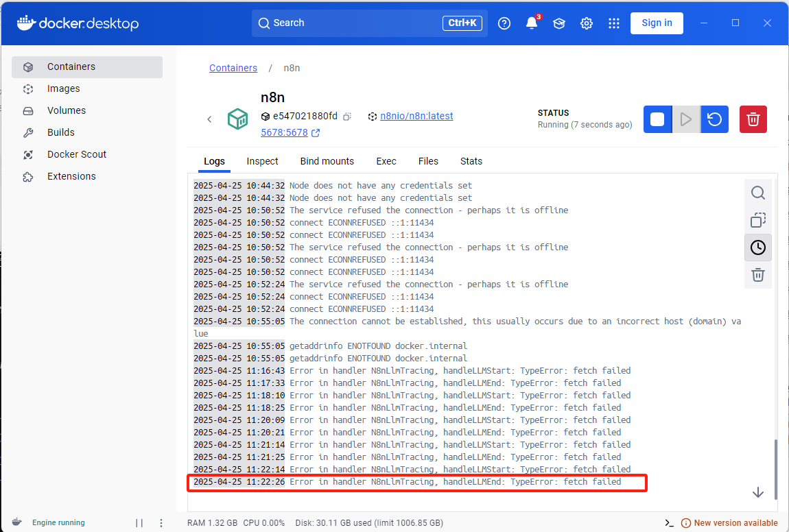The image size is (789, 532).
Task: Click the logs vertical scrollbar thumb
Action: click(775, 469)
